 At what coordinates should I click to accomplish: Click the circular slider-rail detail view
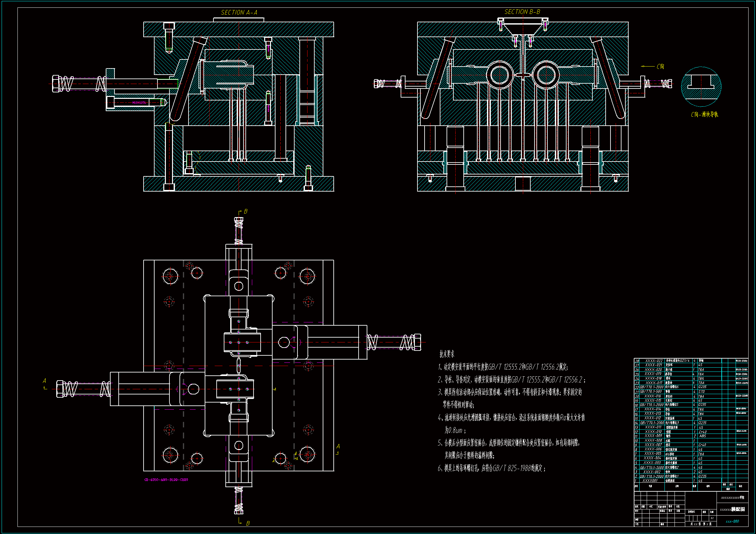[x=701, y=87]
